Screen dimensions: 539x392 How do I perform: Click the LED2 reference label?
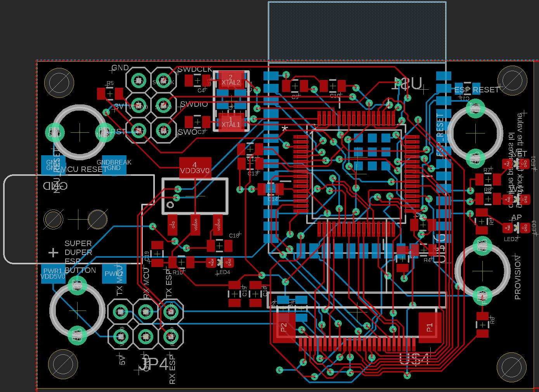[511, 239]
